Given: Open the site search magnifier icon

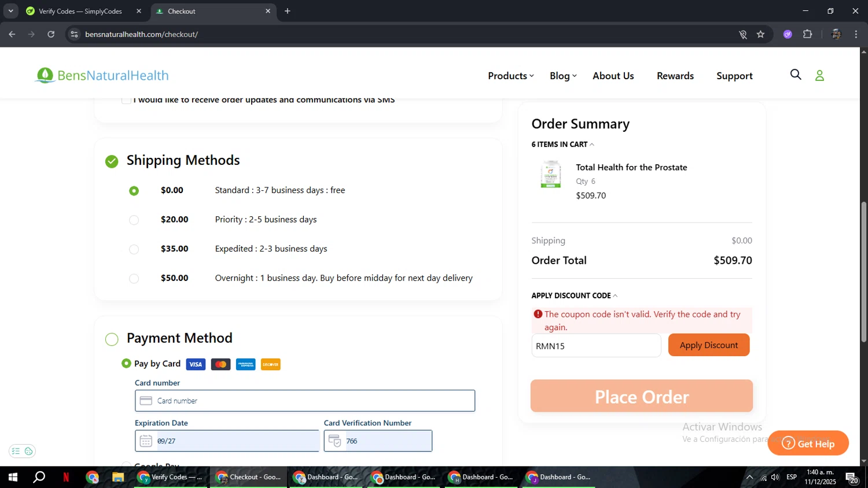Looking at the screenshot, I should click(x=796, y=75).
